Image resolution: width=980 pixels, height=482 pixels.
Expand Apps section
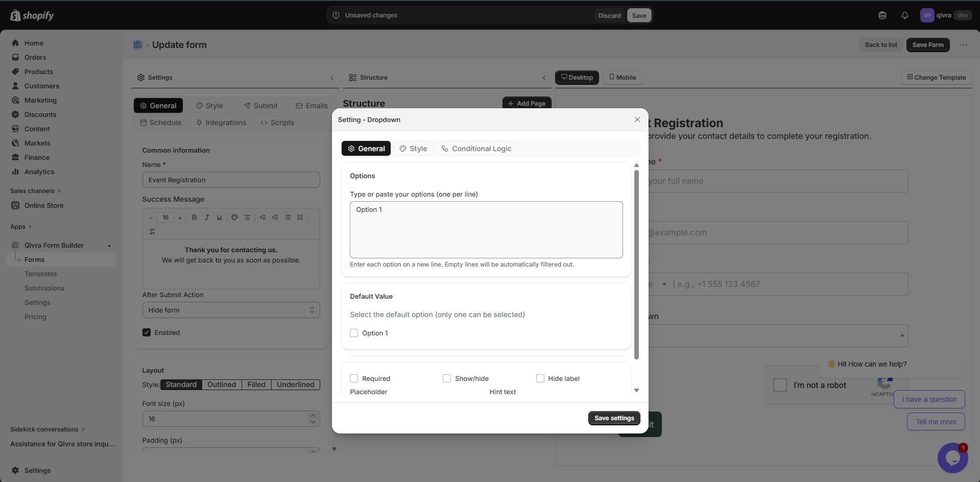21,226
